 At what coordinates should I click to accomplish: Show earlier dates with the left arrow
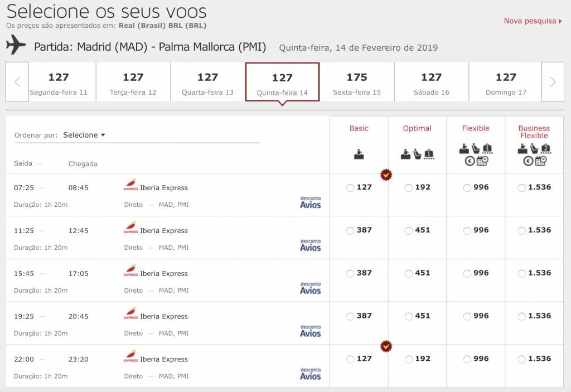[x=17, y=82]
